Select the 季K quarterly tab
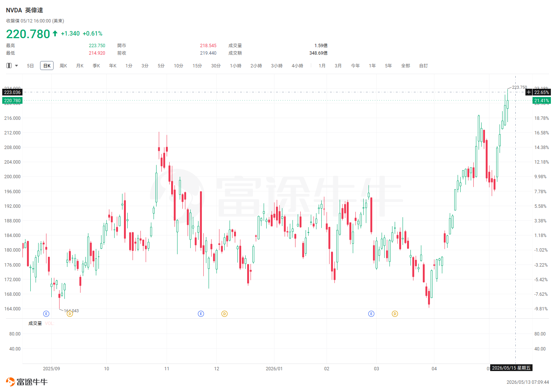Viewport: 555px width, 392px height. point(96,66)
